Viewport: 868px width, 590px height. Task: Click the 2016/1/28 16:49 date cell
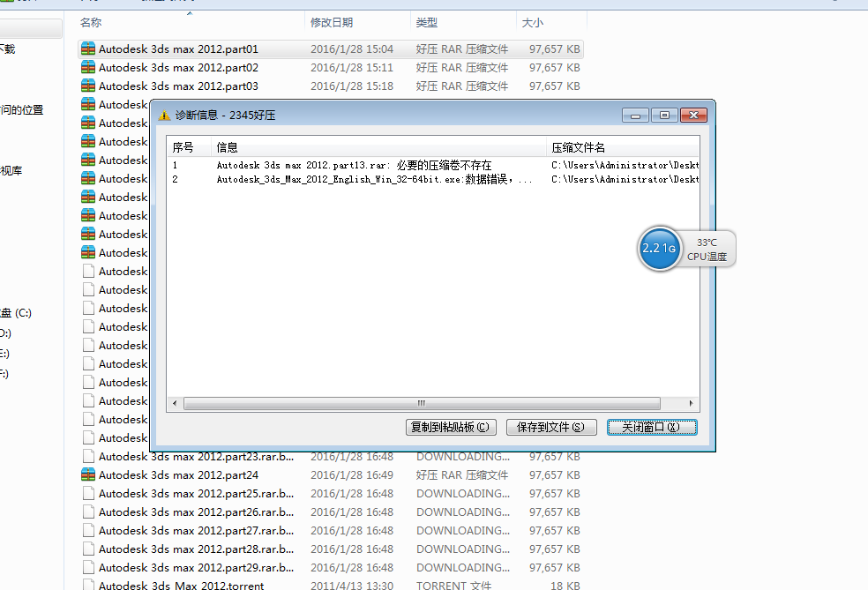352,474
